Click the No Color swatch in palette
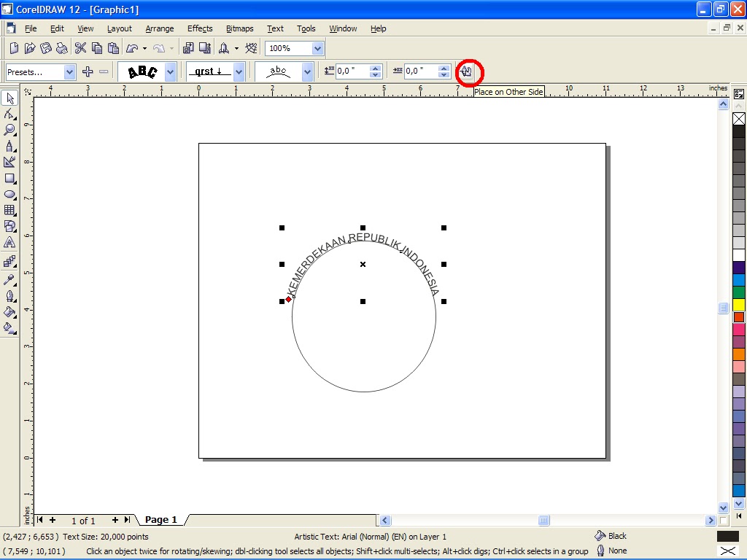747x560 pixels. coord(739,119)
